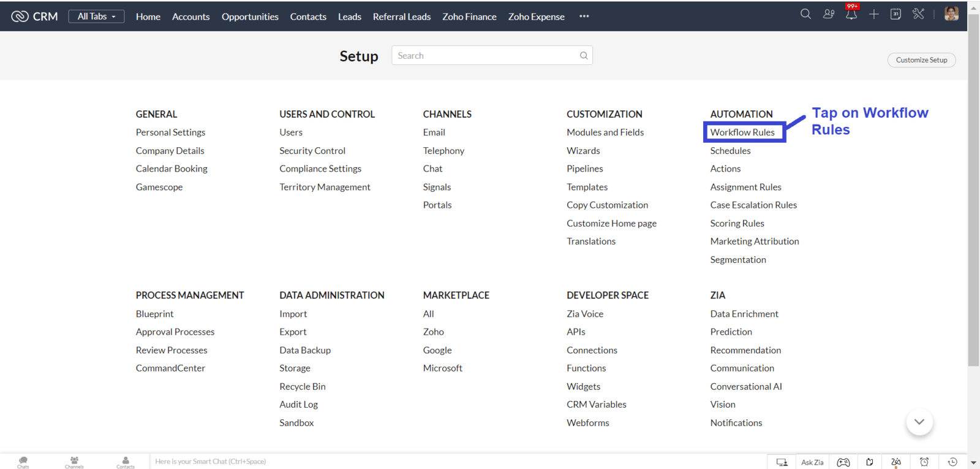
Task: Select the Referral Leads tab
Action: click(402, 17)
